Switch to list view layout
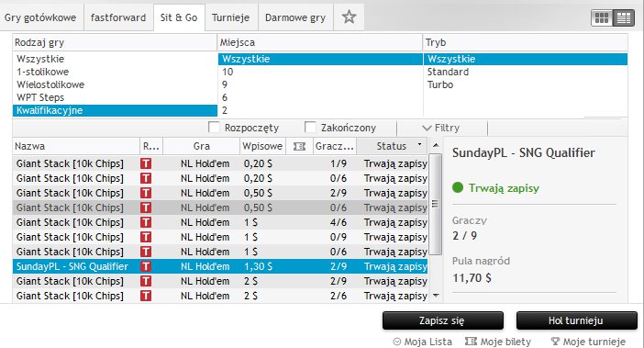Viewport: 644px width, 348px height. [624, 17]
